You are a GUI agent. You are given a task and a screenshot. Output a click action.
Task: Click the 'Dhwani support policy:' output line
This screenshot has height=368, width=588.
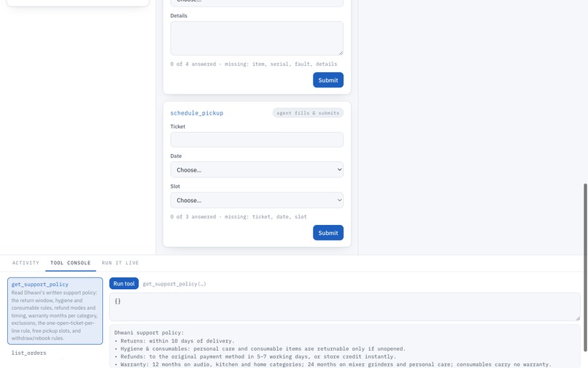150,333
